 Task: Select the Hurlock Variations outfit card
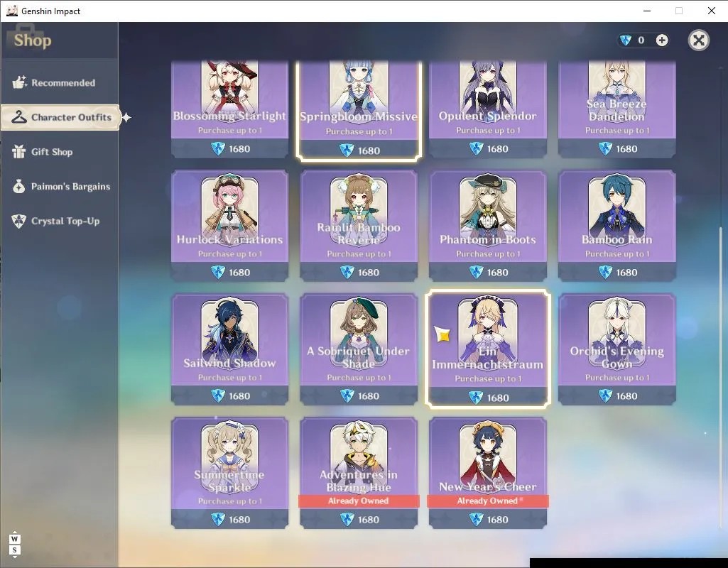tap(230, 226)
